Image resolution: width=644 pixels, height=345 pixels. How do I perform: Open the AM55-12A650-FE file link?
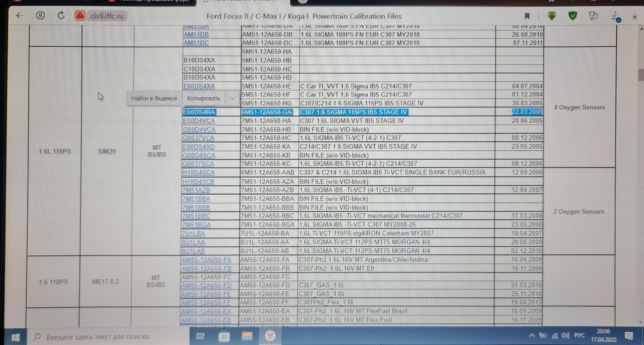click(x=206, y=294)
